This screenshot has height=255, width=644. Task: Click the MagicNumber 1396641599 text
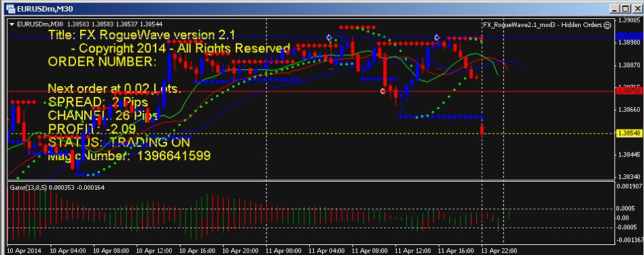tap(129, 156)
